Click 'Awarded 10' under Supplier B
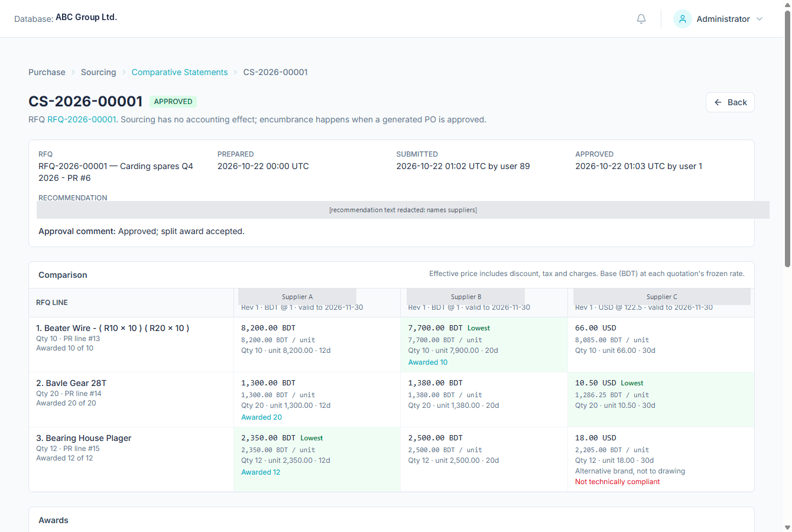 [x=428, y=362]
